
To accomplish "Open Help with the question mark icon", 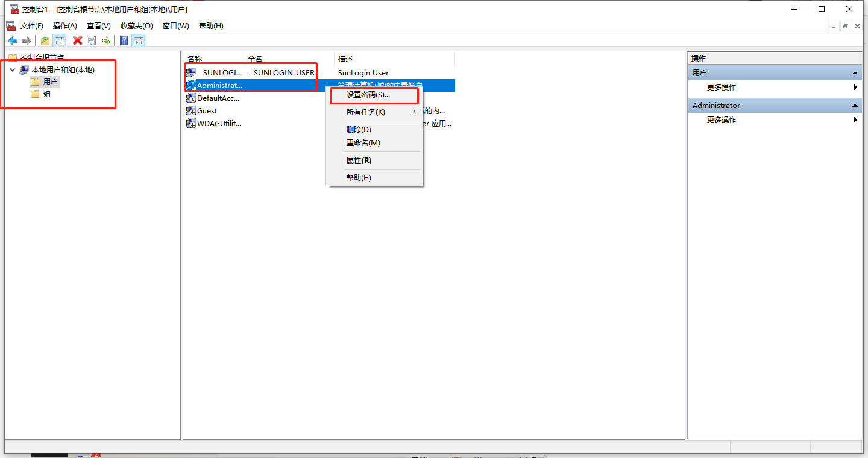I will click(124, 40).
